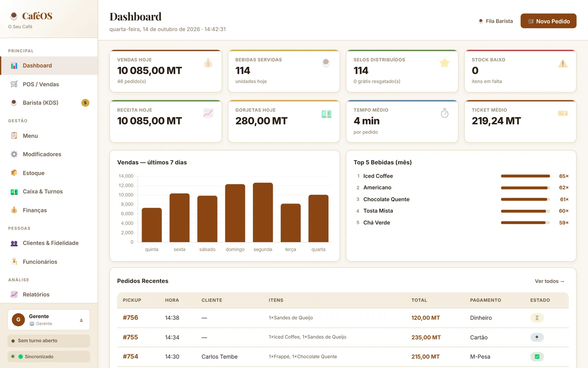Click the stopwatch icon on Tempo Médio
The image size is (588, 368).
tap(445, 113)
